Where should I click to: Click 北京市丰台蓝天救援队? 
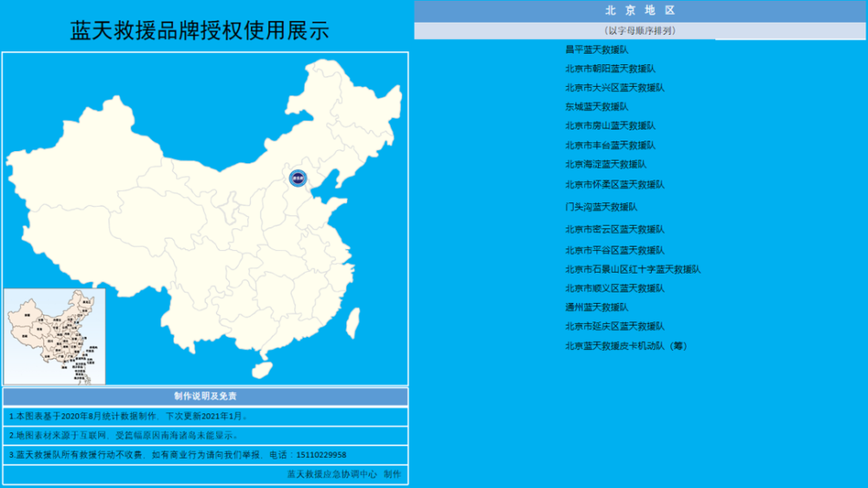[610, 145]
